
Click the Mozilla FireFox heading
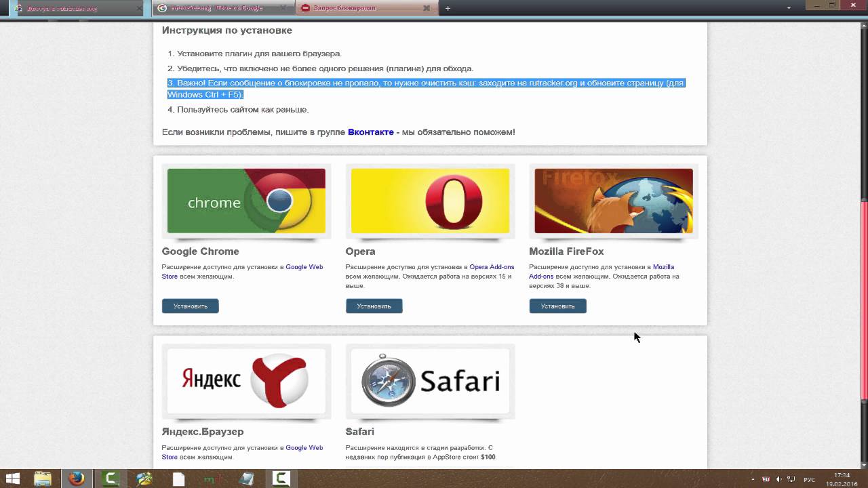click(x=566, y=251)
